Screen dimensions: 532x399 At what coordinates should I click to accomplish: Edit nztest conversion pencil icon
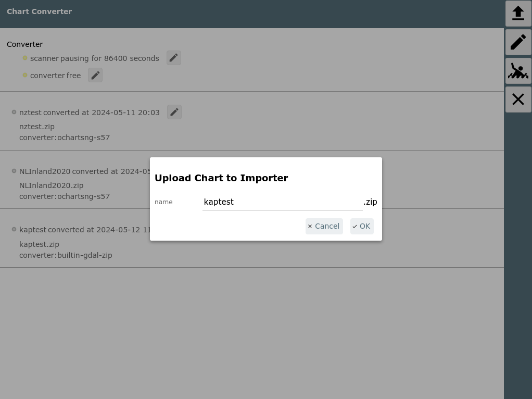point(174,112)
